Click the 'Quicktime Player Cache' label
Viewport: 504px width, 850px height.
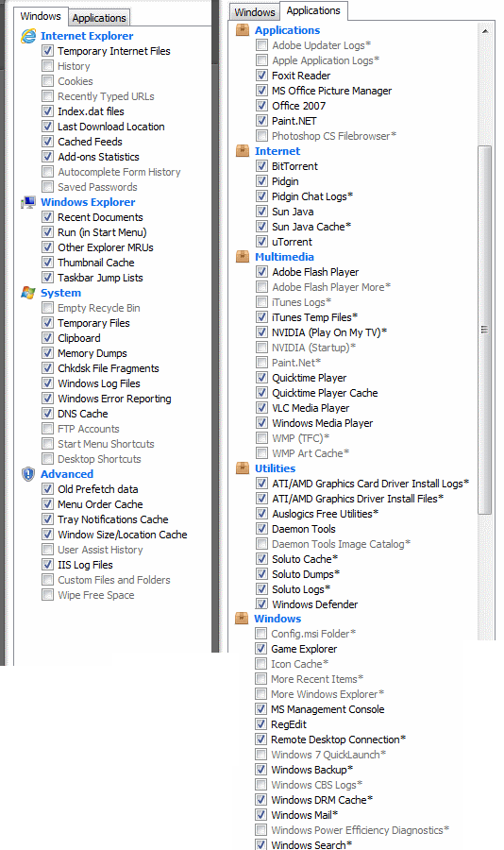point(325,393)
